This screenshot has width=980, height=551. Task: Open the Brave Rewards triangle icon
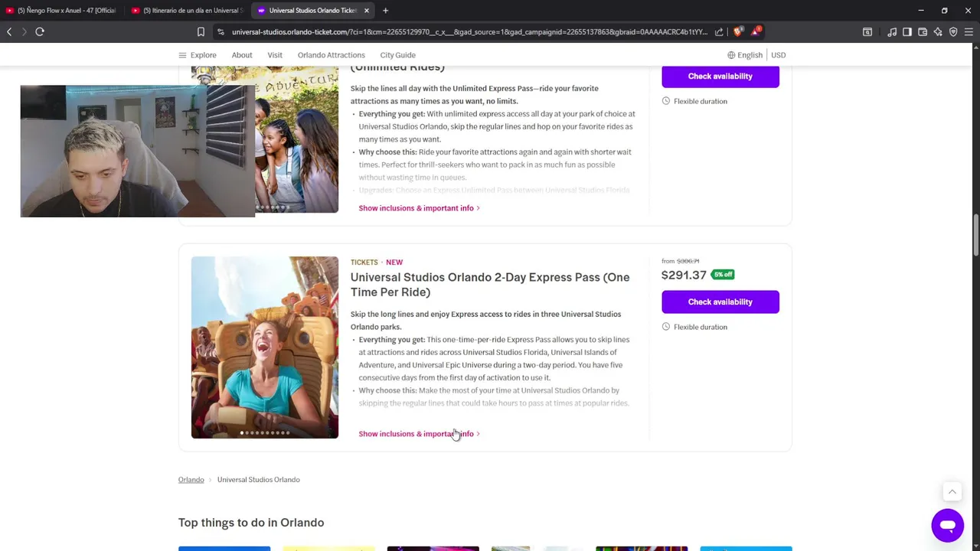tap(756, 31)
